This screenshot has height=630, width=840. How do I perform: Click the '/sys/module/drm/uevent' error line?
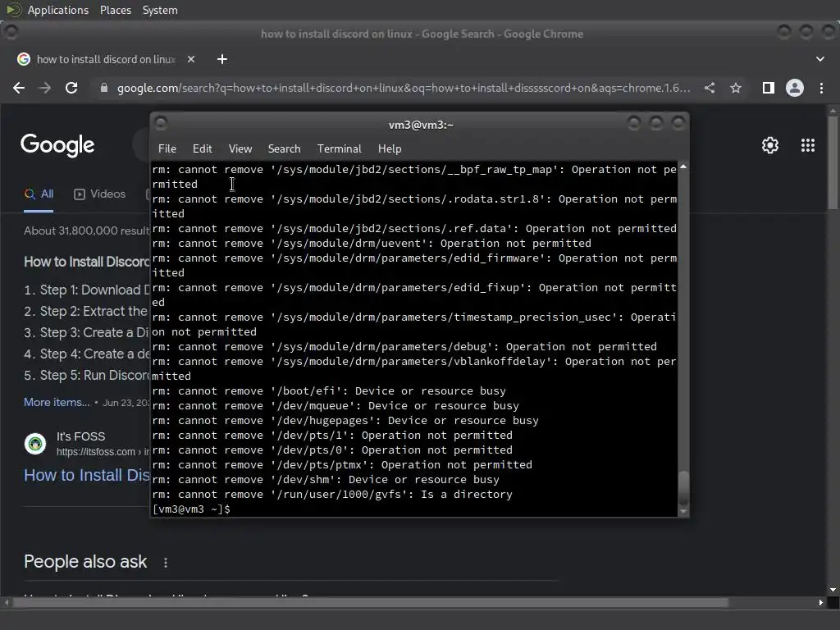click(x=372, y=243)
